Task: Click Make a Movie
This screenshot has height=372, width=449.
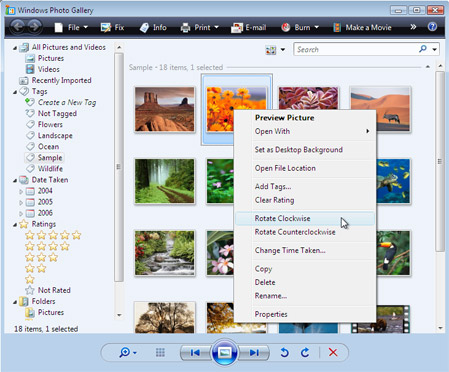Action: (362, 27)
